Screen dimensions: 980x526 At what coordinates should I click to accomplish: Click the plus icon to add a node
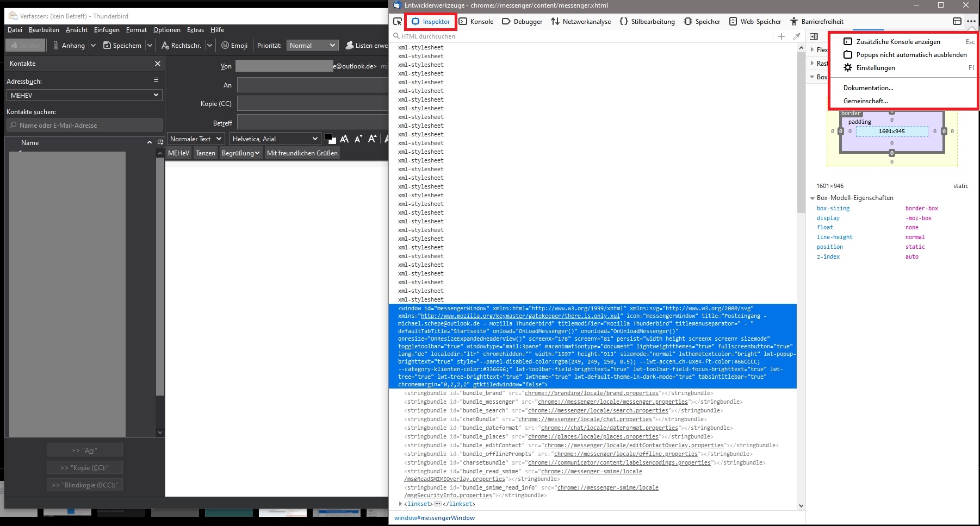click(x=781, y=36)
